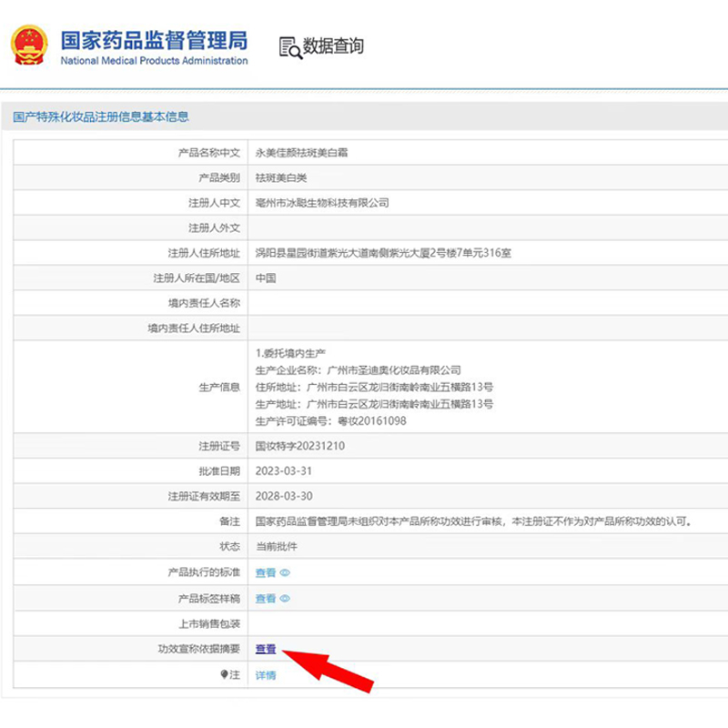
Task: Click label 产品类别
Action: click(219, 177)
